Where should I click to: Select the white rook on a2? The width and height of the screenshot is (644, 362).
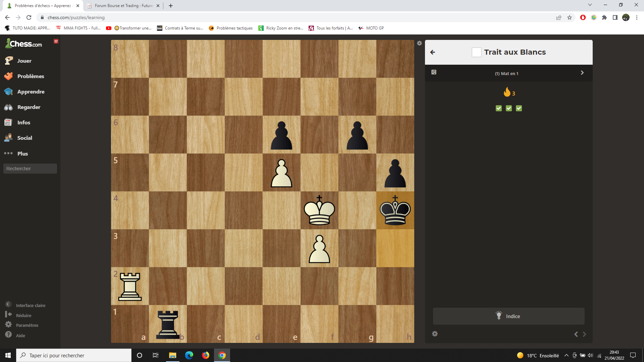[130, 286]
